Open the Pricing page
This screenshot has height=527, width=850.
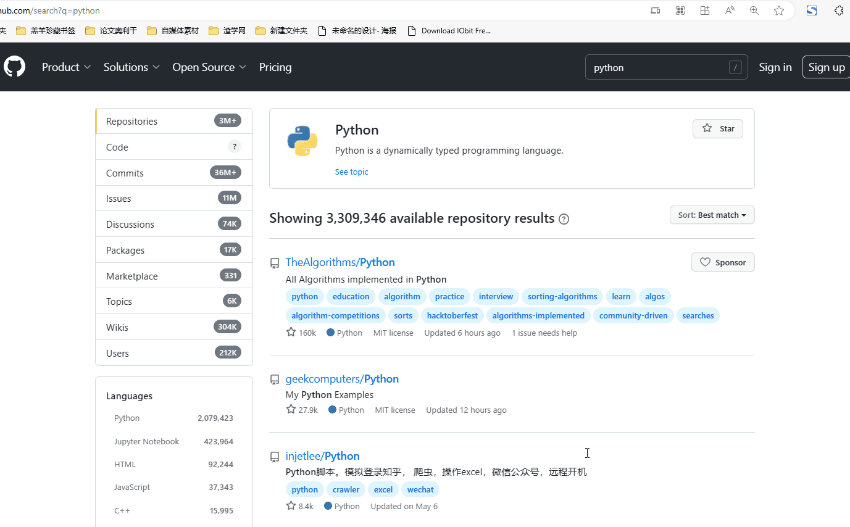pyautogui.click(x=275, y=67)
